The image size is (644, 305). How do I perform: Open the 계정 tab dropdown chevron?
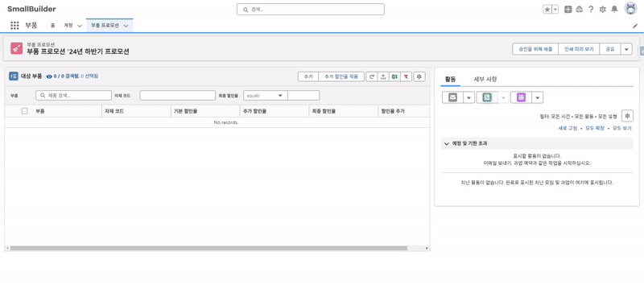[x=80, y=26]
